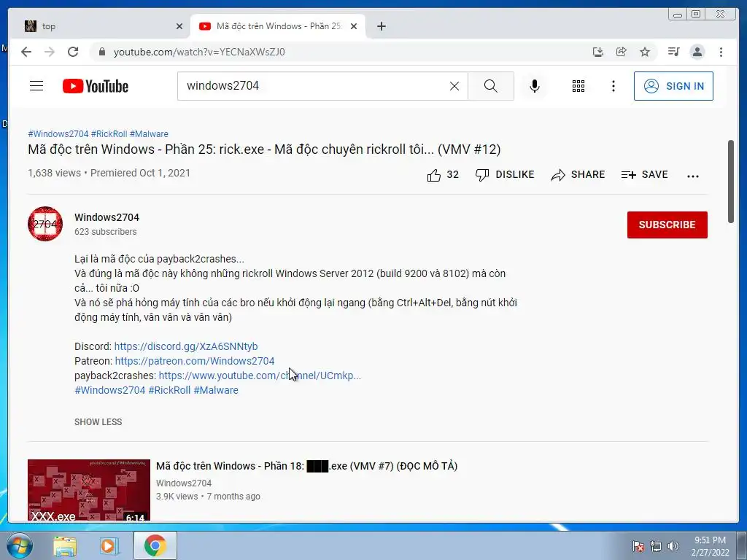The height and width of the screenshot is (560, 747).
Task: Open the Chrome profile avatar
Action: coord(697,52)
